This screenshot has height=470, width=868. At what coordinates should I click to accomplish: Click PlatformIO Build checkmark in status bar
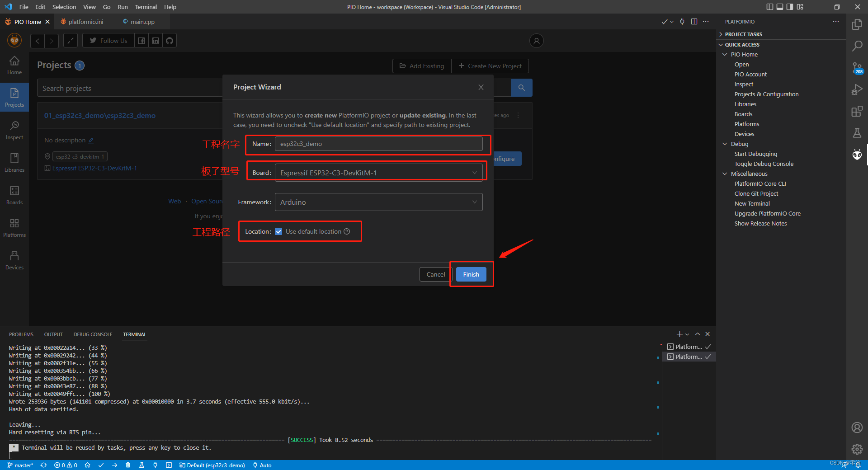101,465
